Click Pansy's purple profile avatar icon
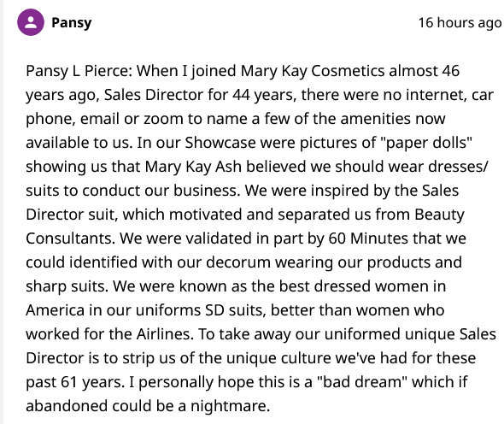Viewport: 504px width, 424px height. (x=31, y=22)
